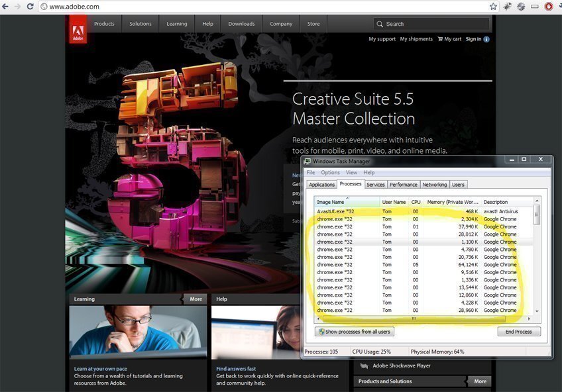562x392 pixels.
Task: Sort processes by Image Name column
Action: [x=347, y=202]
